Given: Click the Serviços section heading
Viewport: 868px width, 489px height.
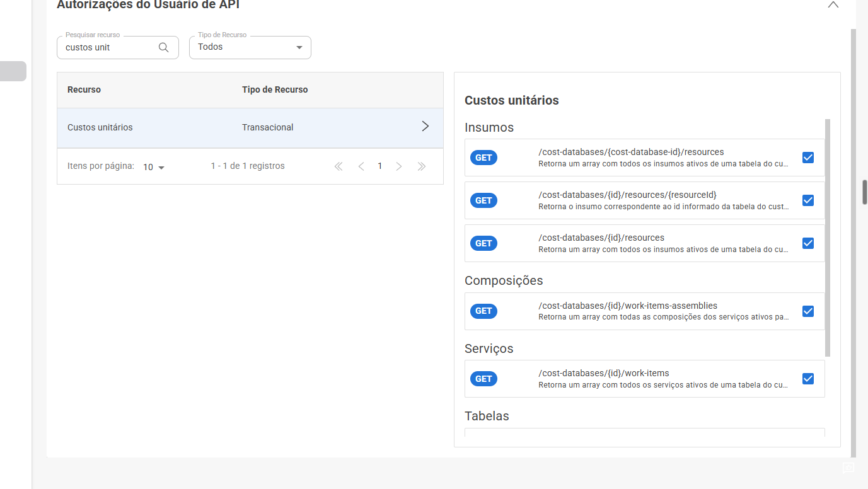Looking at the screenshot, I should (489, 348).
